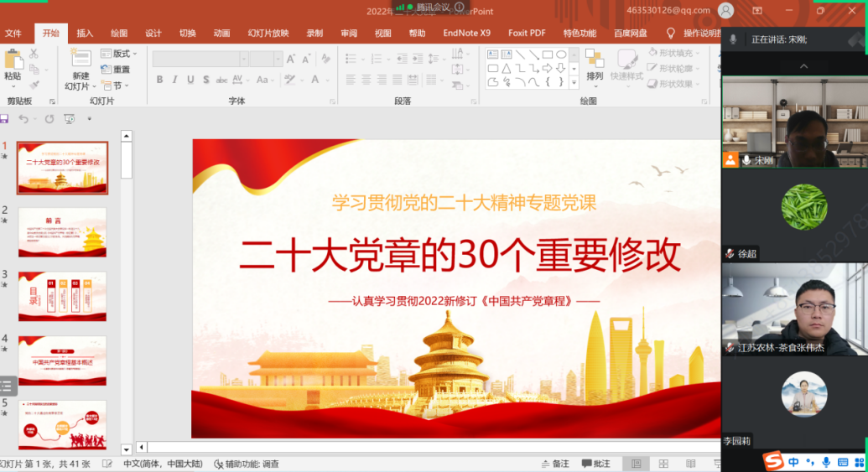Select slide 3 thumbnail (目录)
Image resolution: width=868 pixels, height=472 pixels.
[62, 296]
